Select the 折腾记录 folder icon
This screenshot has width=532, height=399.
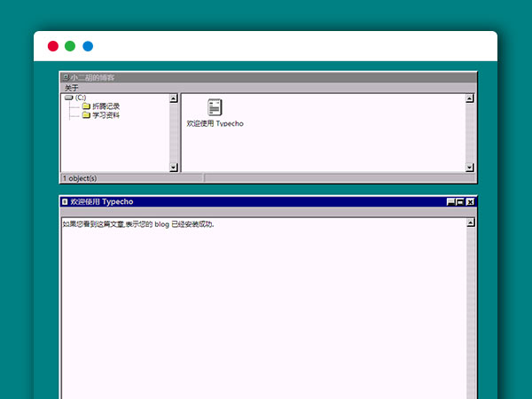pos(86,106)
